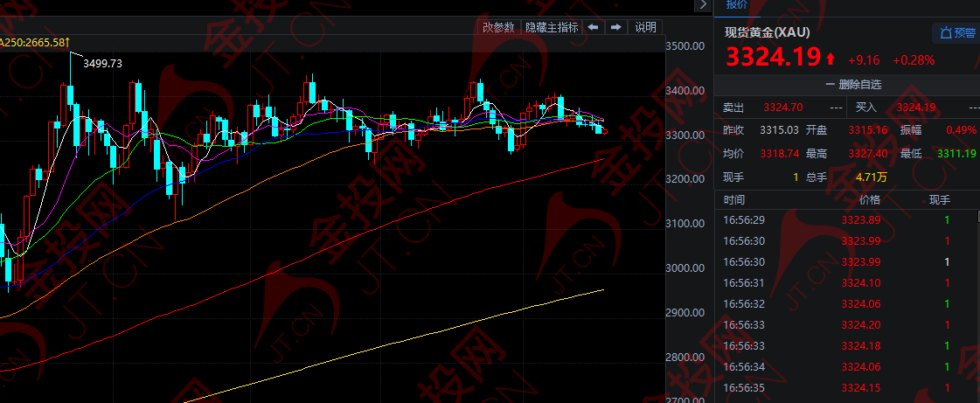Click the MA250:2665.58 indicator label

pyautogui.click(x=33, y=42)
